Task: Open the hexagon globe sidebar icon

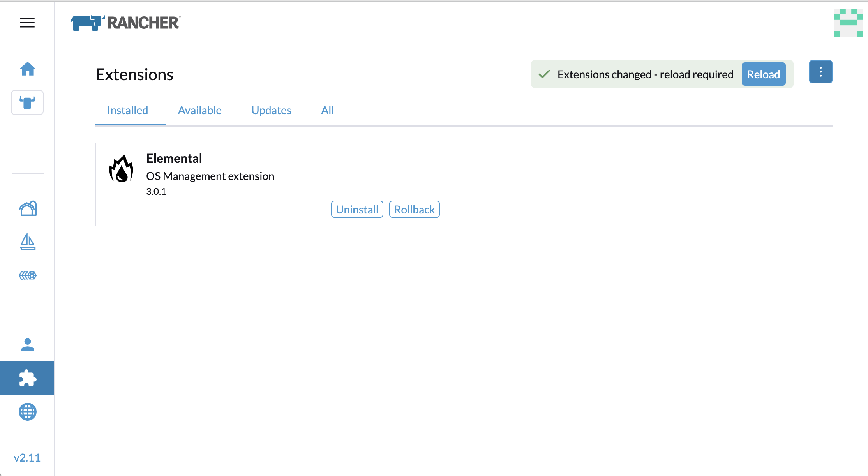Action: pos(28,275)
